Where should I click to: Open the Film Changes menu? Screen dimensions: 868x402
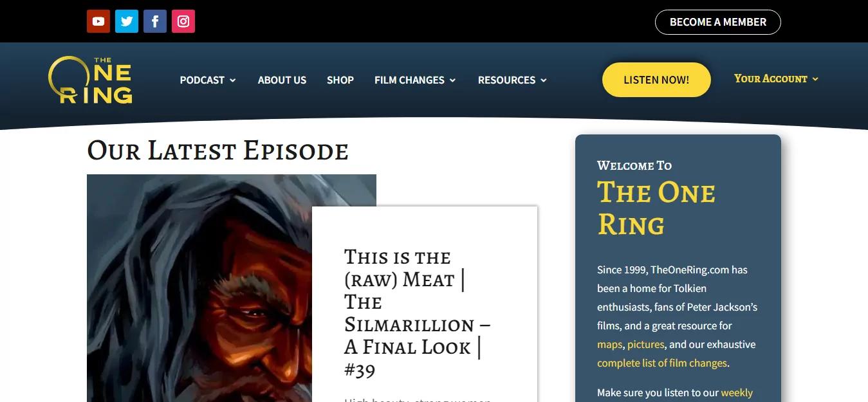point(415,80)
